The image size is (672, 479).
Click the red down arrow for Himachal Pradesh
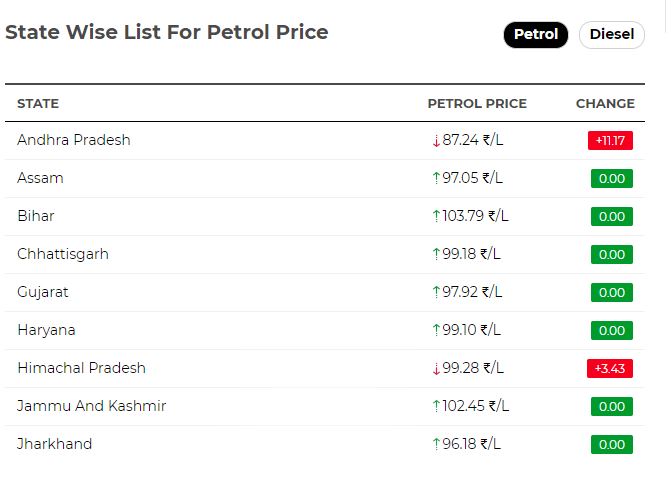pyautogui.click(x=436, y=368)
